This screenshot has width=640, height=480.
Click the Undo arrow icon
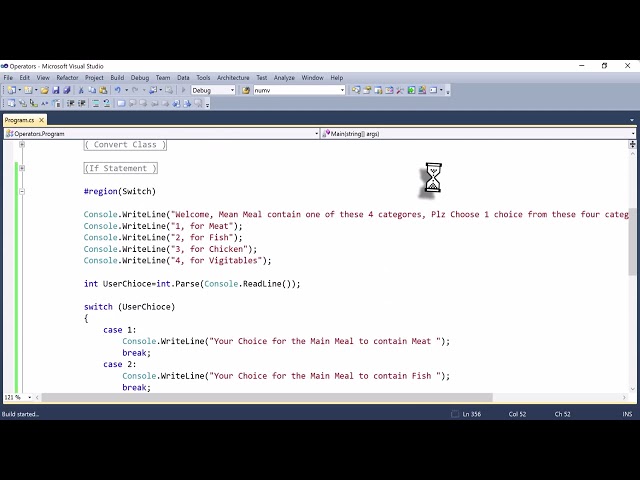point(118,90)
